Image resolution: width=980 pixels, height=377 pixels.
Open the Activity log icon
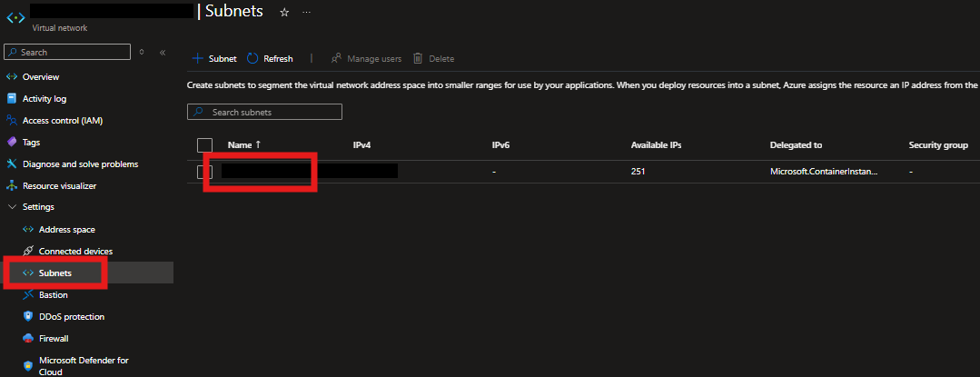(x=12, y=99)
